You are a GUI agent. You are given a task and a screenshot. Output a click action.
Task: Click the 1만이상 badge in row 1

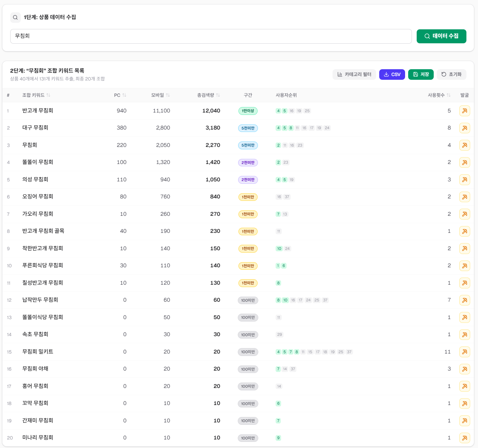pos(248,111)
